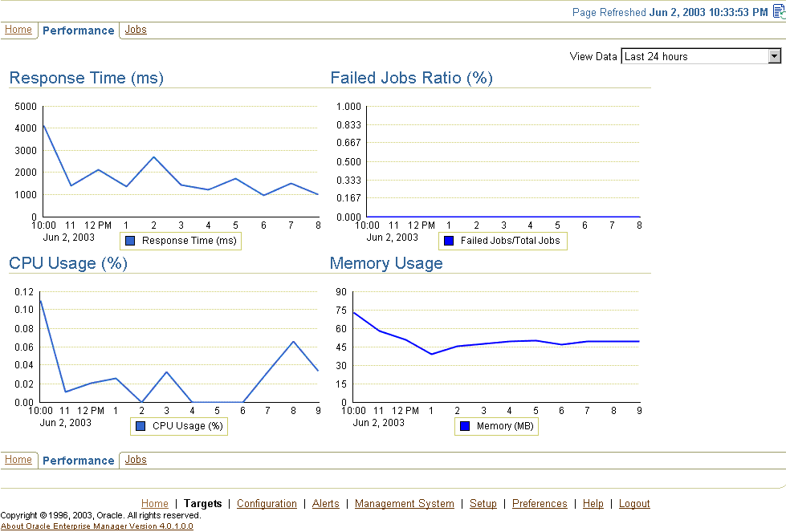Click the Memory Usage heading
The width and height of the screenshot is (786, 532).
click(x=386, y=263)
